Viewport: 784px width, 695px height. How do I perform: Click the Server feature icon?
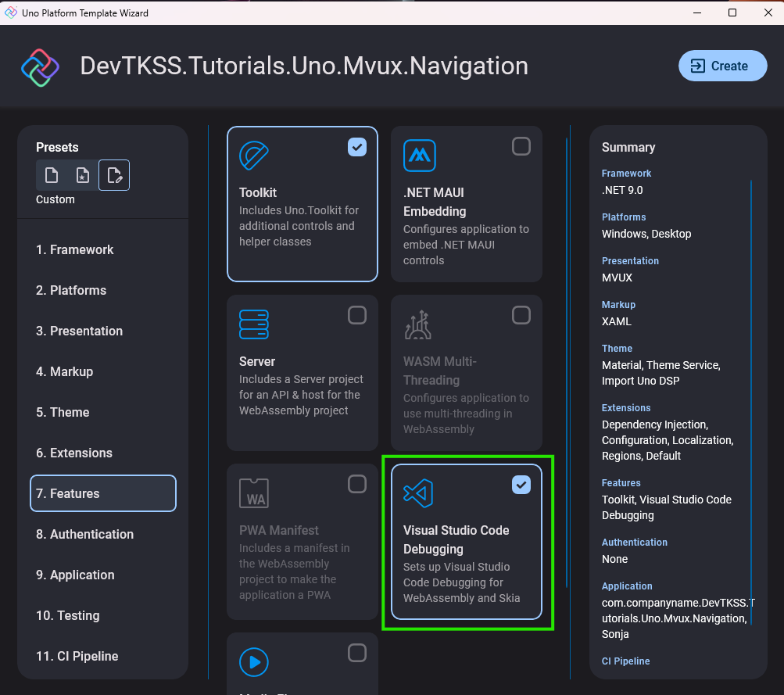click(x=253, y=324)
